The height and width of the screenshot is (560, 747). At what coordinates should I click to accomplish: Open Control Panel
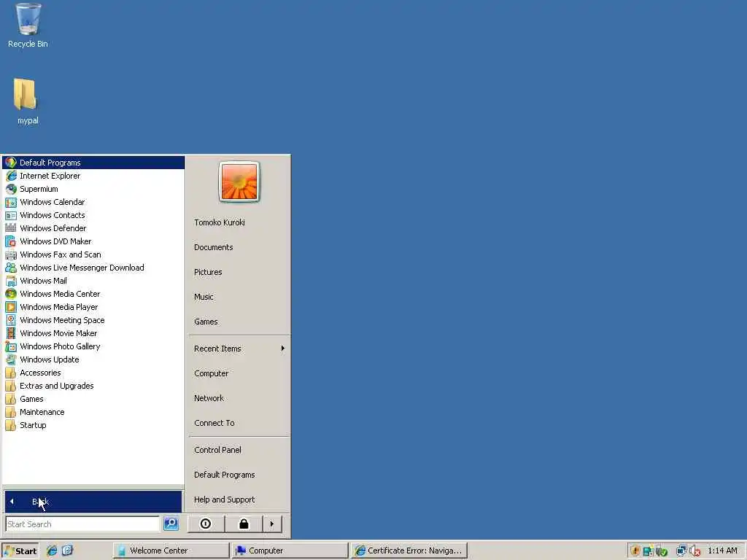point(239,450)
